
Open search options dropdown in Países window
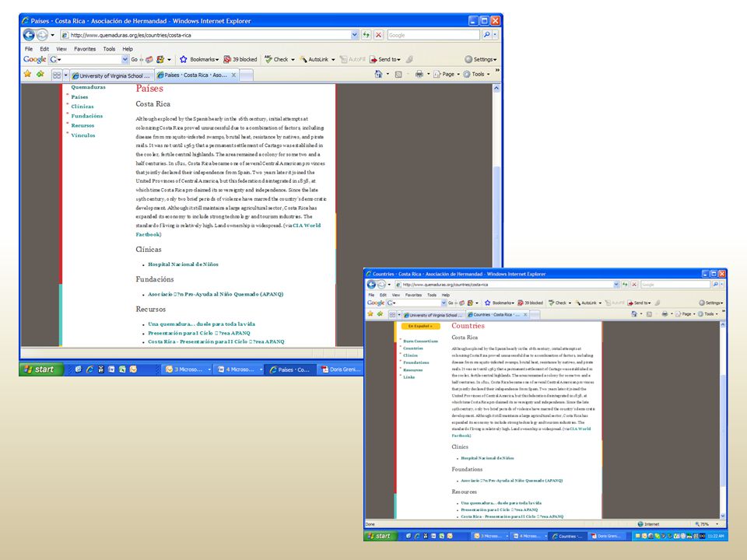(495, 35)
